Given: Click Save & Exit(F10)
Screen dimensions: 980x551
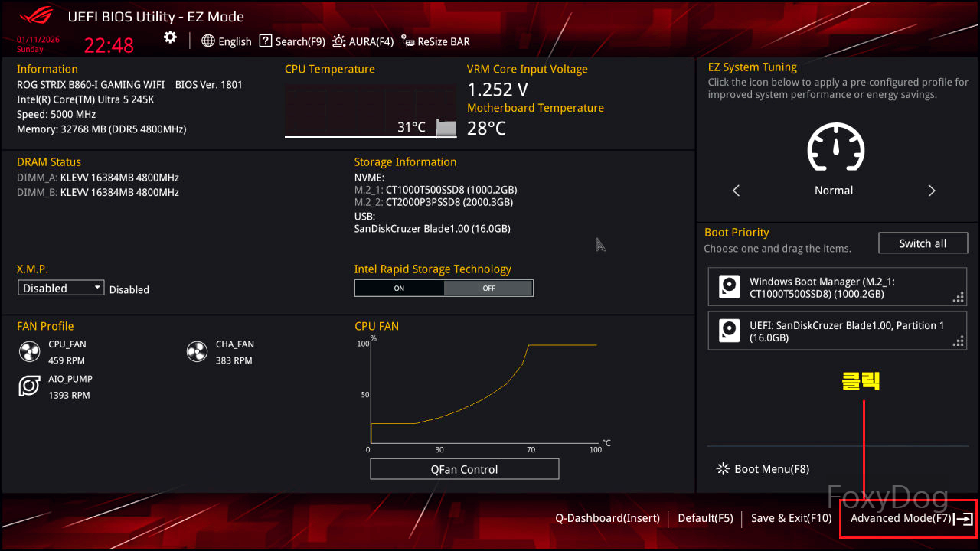Looking at the screenshot, I should pyautogui.click(x=791, y=518).
